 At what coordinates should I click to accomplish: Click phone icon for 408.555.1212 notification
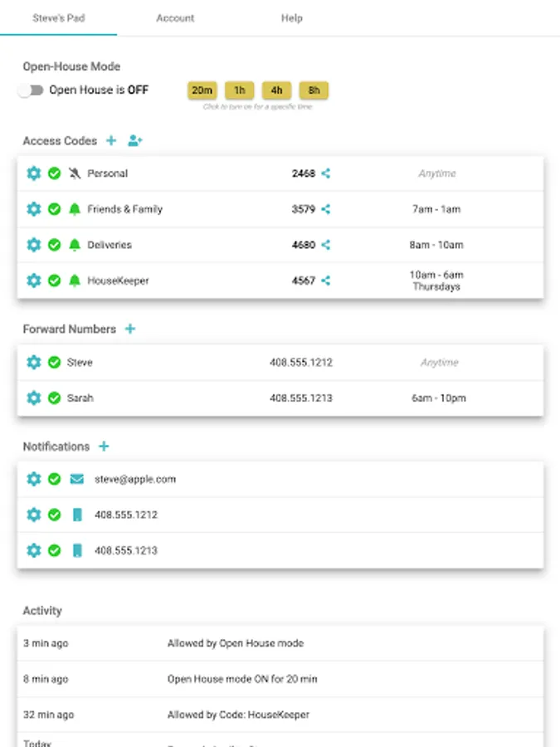pyautogui.click(x=77, y=515)
